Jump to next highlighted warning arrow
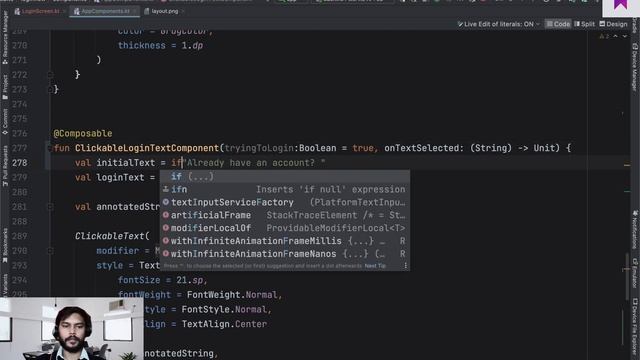This screenshot has height=360, width=640. click(x=624, y=36)
